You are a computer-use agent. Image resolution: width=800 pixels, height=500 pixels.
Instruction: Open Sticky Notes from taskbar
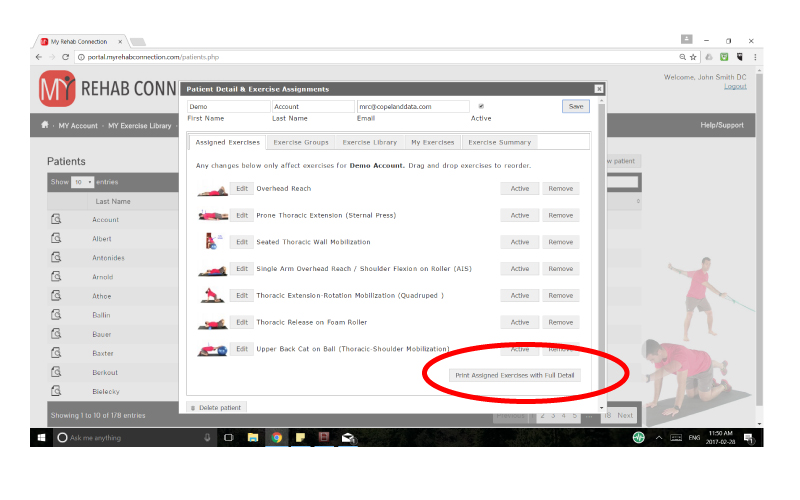(301, 438)
